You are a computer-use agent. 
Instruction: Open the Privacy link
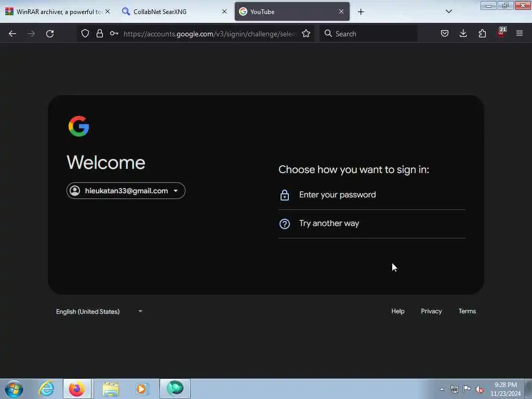click(x=431, y=311)
